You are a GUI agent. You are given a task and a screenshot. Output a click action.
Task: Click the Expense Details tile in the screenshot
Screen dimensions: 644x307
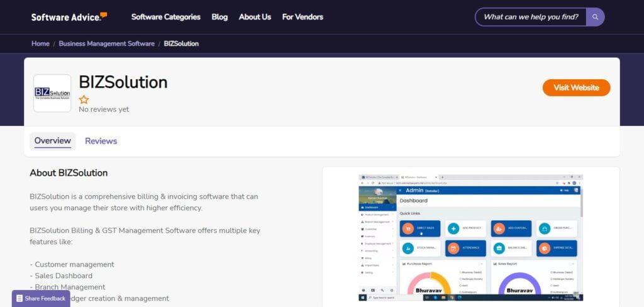click(557, 248)
